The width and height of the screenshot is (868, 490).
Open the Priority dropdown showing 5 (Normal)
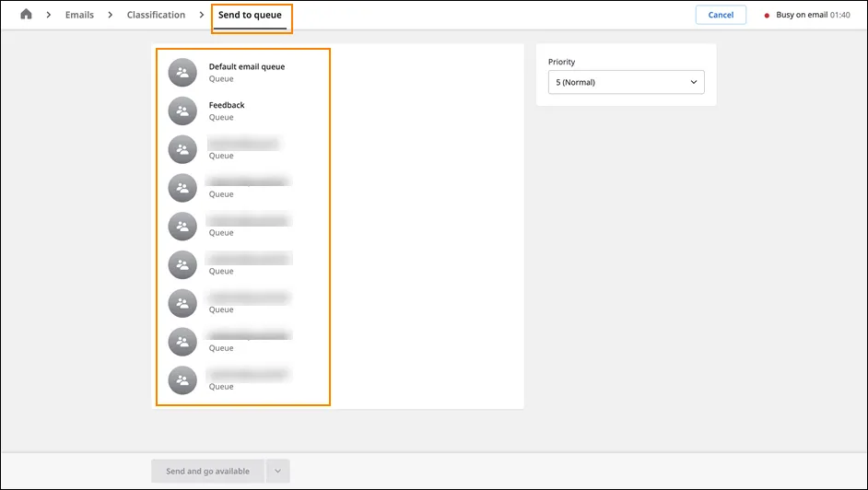tap(626, 82)
